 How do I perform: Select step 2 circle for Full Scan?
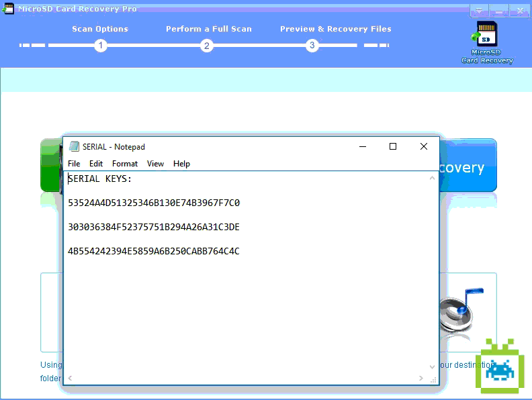pyautogui.click(x=207, y=46)
